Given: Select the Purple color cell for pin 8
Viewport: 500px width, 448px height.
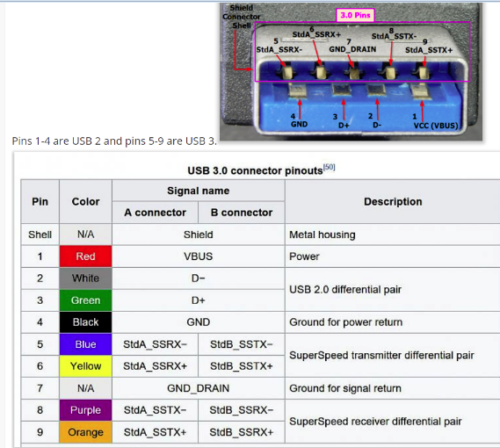Looking at the screenshot, I should pos(85,410).
